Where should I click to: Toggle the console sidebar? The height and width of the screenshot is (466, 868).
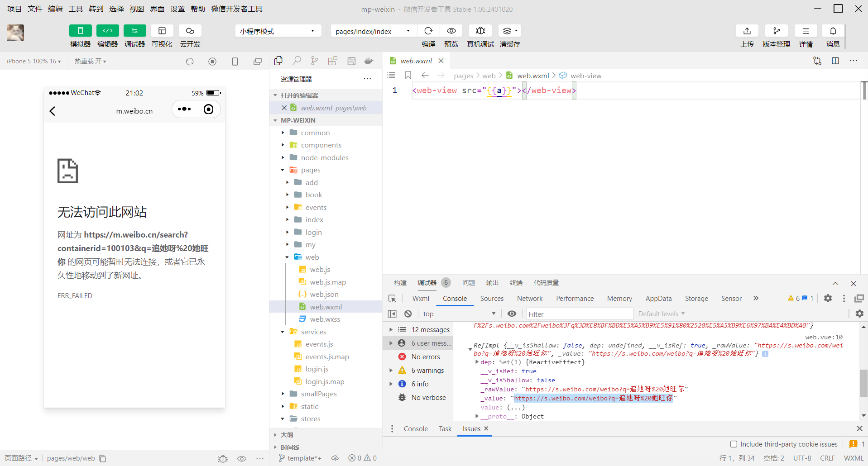pos(392,314)
